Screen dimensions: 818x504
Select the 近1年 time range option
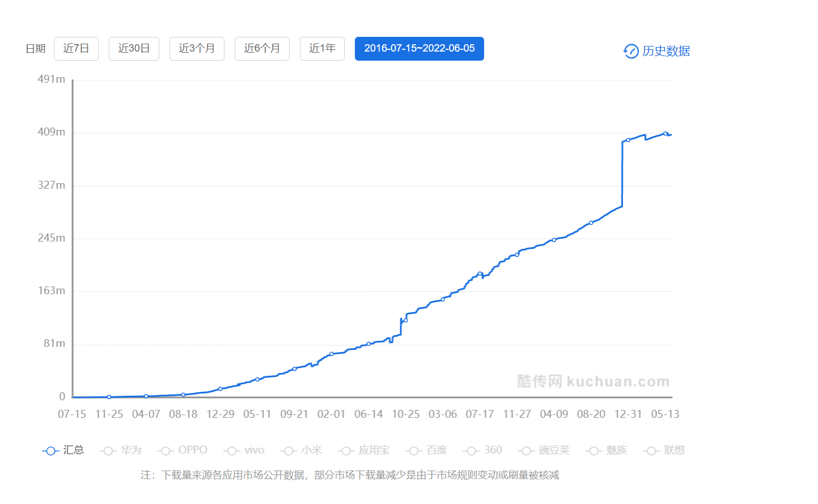(322, 49)
